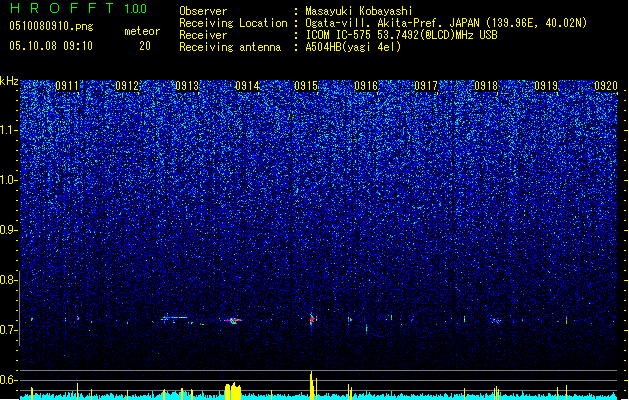629x400 pixels.
Task: Click the 1.1 frequency axis label
Action: click(x=8, y=130)
